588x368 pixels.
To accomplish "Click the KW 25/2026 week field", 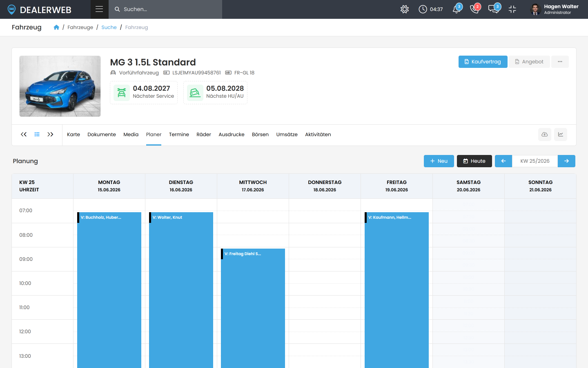I will coord(535,161).
